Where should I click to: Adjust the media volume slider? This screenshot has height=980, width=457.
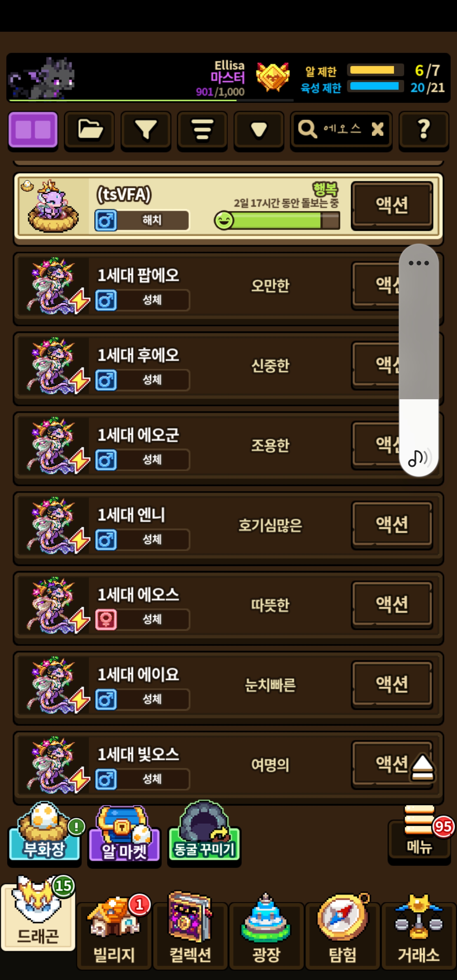(x=419, y=360)
